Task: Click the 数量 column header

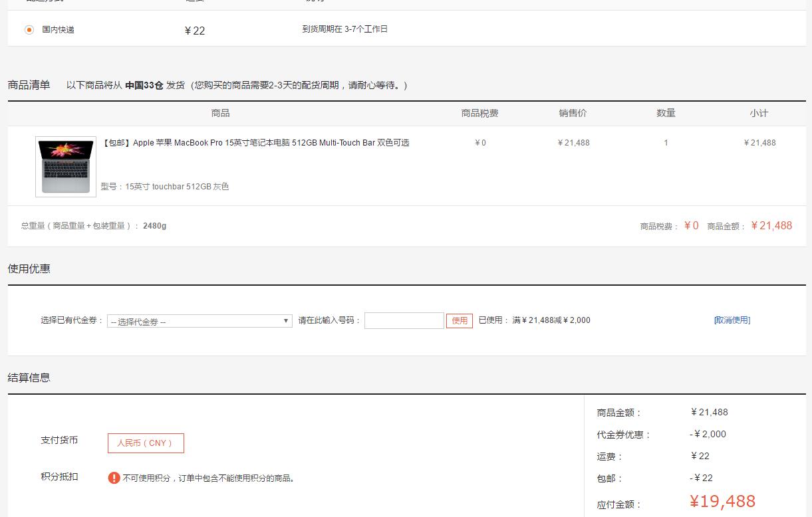Action: [665, 113]
